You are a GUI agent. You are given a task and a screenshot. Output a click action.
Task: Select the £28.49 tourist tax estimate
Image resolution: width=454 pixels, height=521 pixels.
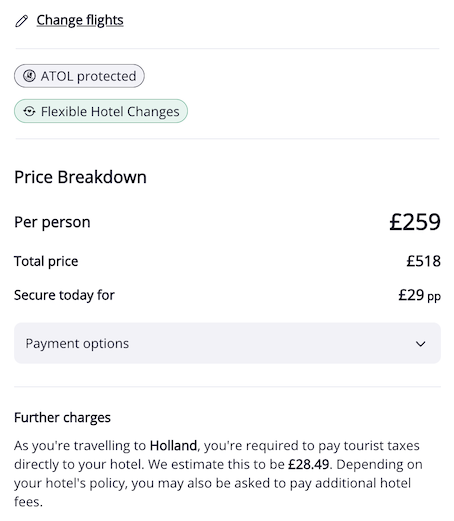[x=309, y=464]
